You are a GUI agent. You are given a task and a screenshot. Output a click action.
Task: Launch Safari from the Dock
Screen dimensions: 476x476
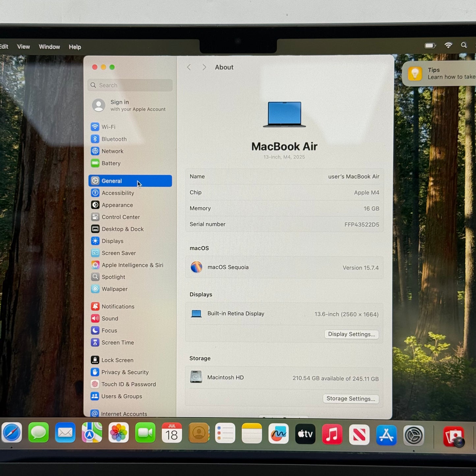(12, 433)
